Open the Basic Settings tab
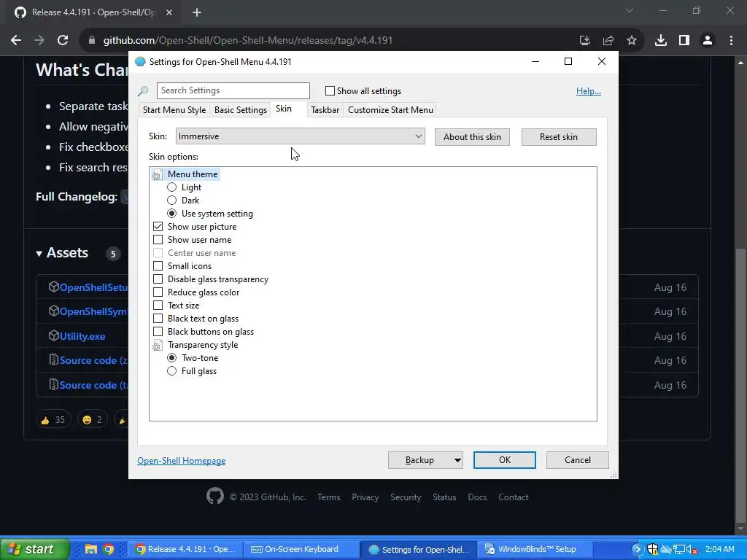 click(x=241, y=110)
